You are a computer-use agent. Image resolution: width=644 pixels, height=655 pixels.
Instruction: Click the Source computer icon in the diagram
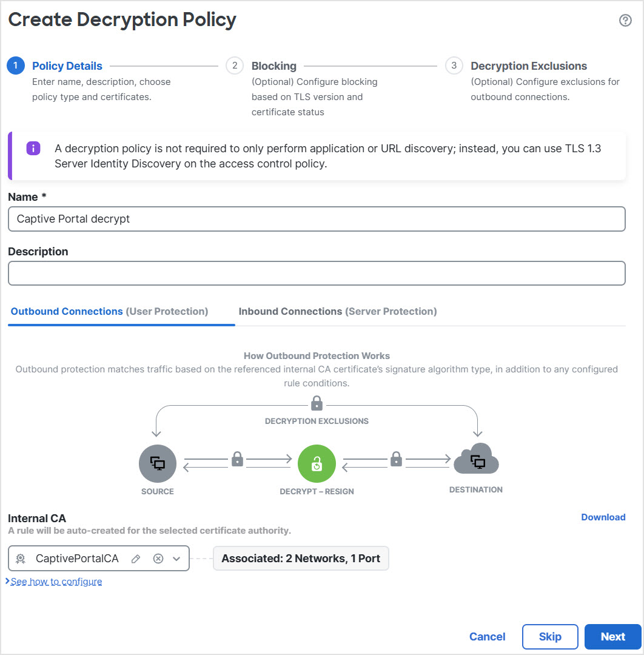tap(157, 463)
